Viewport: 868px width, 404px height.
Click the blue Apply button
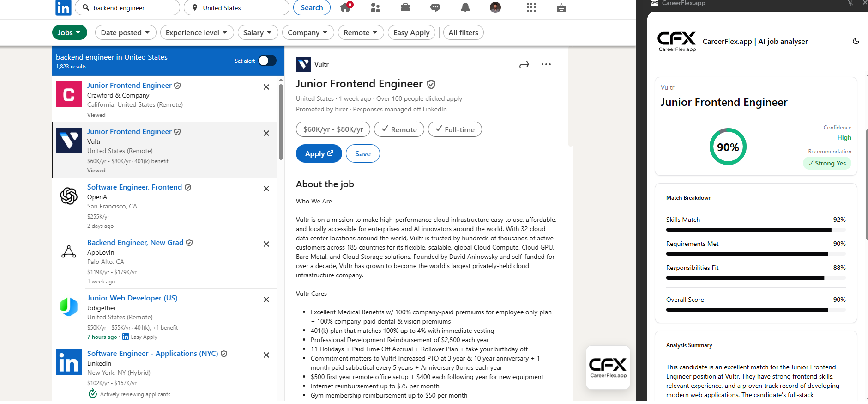click(x=319, y=153)
